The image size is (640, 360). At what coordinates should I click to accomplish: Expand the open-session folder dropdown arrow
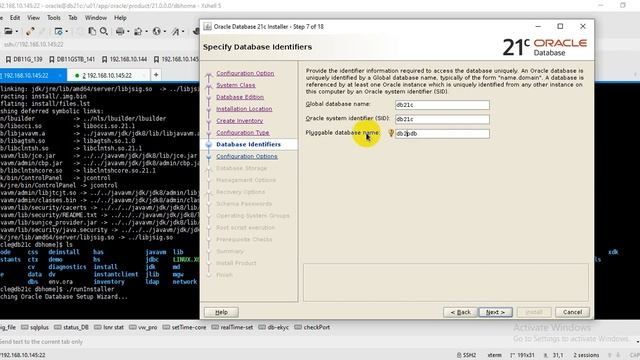pyautogui.click(x=17, y=31)
